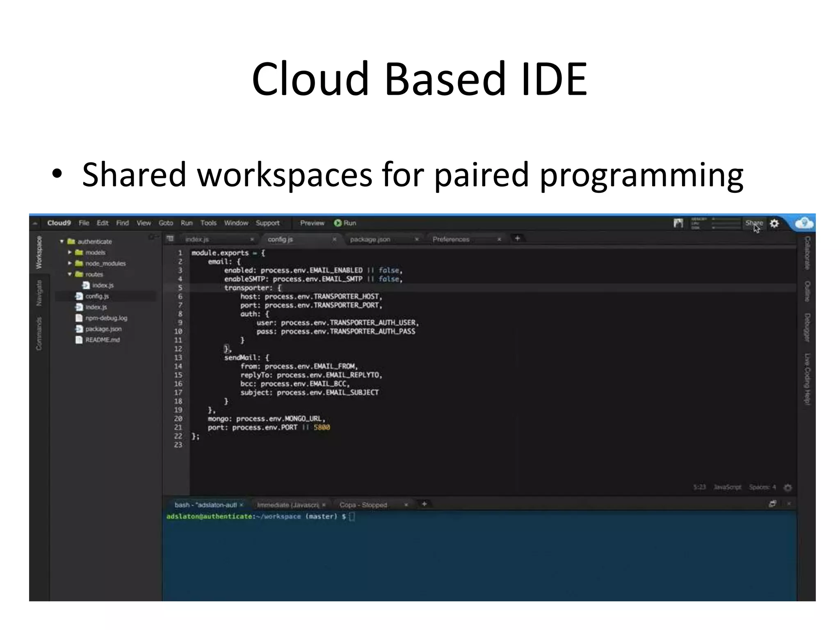Open the Find menu

[122, 223]
